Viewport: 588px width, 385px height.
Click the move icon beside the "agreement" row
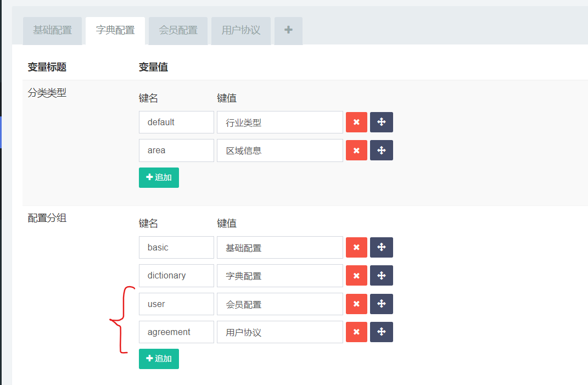(381, 332)
